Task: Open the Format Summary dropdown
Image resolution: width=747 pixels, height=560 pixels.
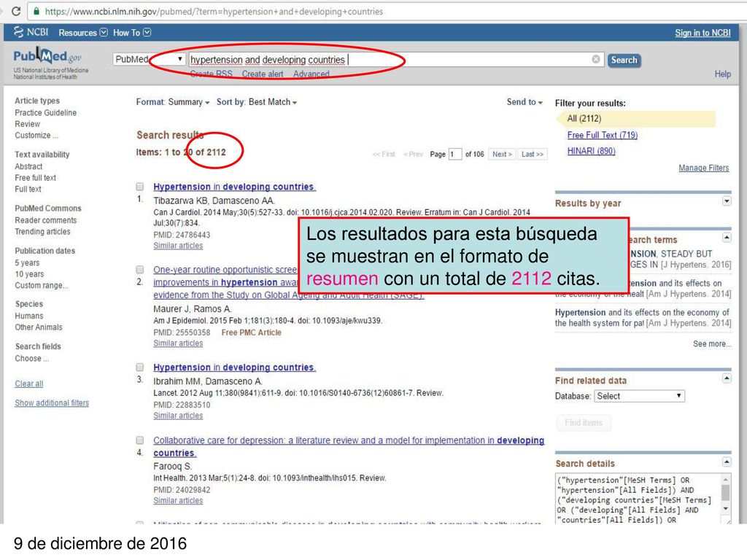Action: [172, 102]
